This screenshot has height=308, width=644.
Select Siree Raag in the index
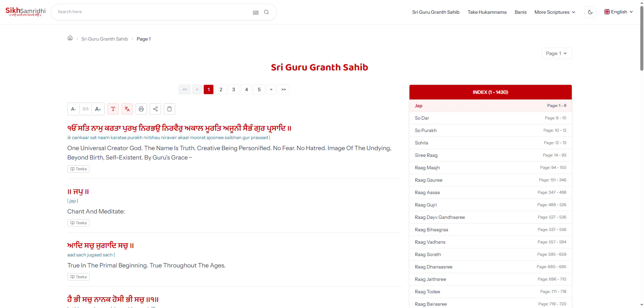(x=490, y=155)
